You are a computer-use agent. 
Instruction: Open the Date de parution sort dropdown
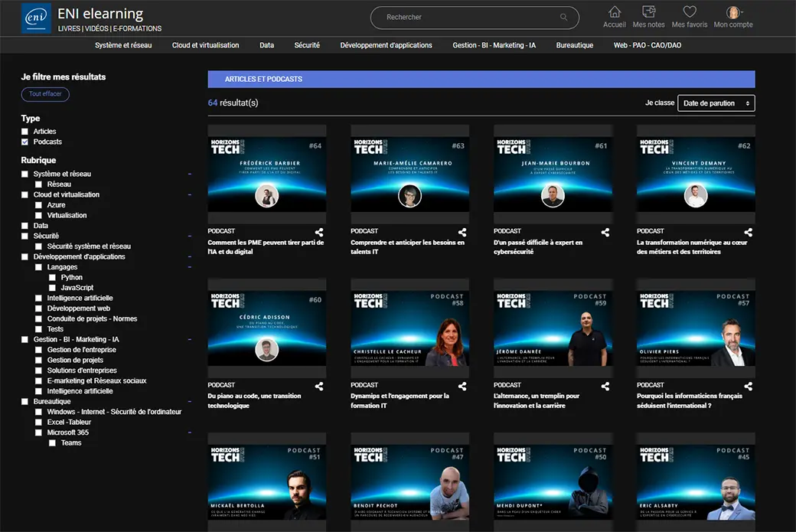(716, 103)
